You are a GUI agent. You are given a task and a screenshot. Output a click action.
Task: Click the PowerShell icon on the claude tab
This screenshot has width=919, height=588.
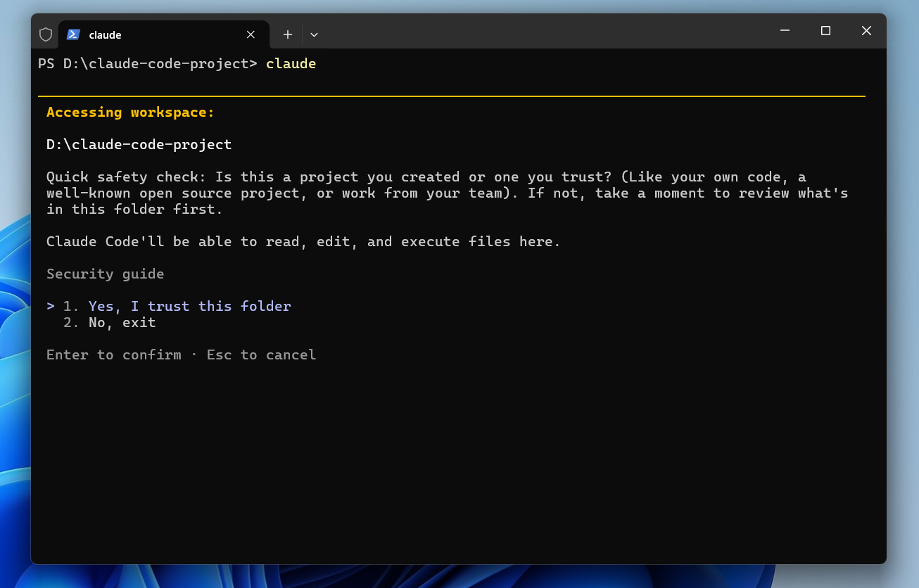point(73,34)
